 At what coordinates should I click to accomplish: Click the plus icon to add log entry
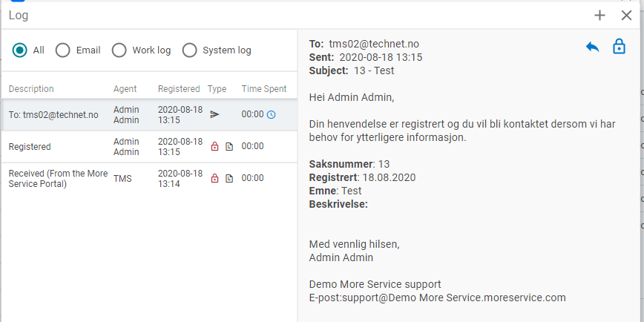click(599, 16)
